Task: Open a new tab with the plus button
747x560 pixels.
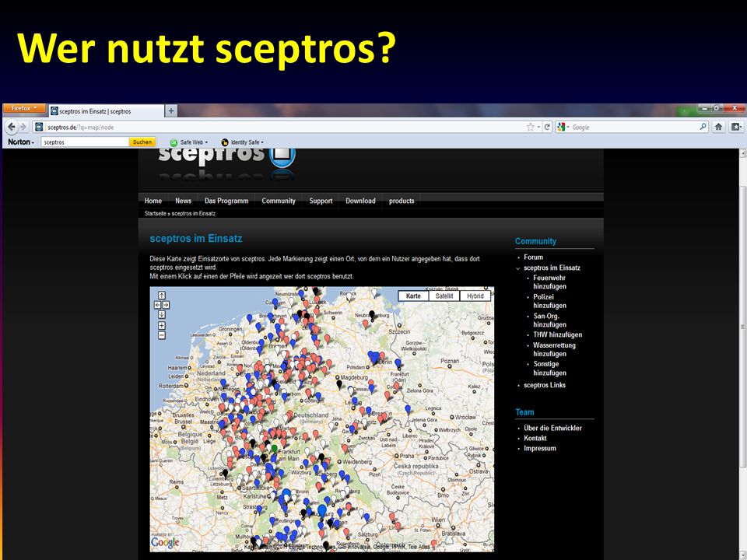Action: point(171,111)
